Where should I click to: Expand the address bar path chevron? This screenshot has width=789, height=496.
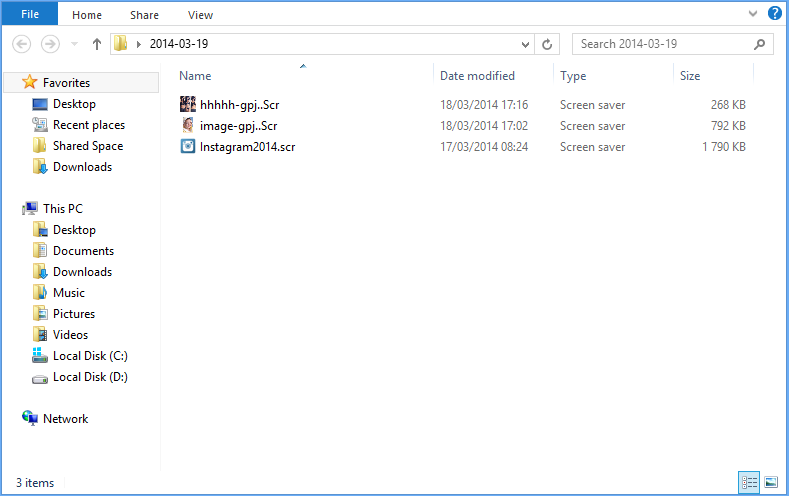pyautogui.click(x=138, y=44)
